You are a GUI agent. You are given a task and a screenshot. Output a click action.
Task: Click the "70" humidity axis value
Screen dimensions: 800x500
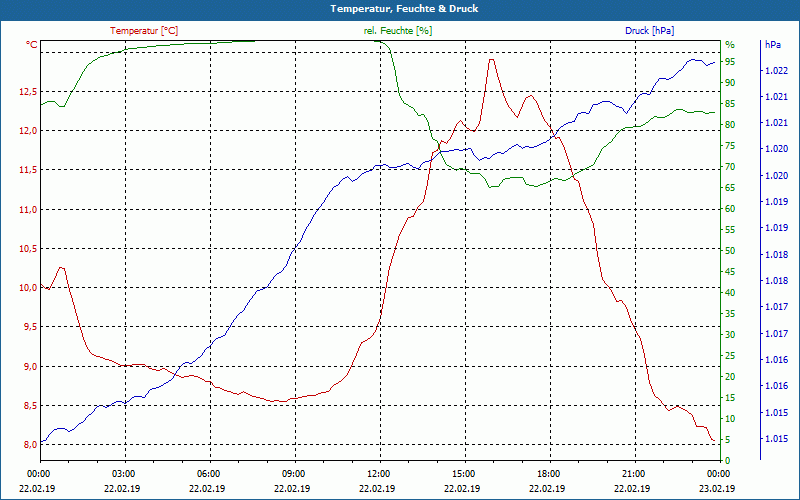coord(730,167)
